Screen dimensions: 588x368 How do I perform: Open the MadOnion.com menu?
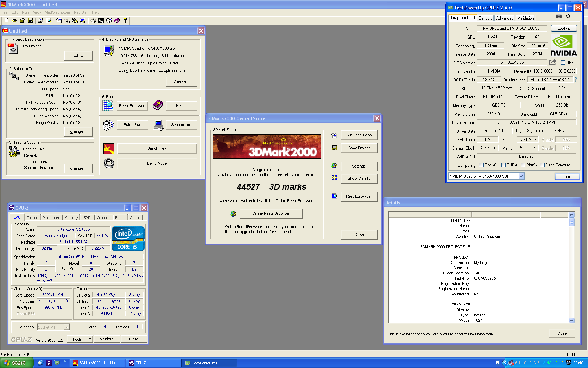pyautogui.click(x=57, y=12)
